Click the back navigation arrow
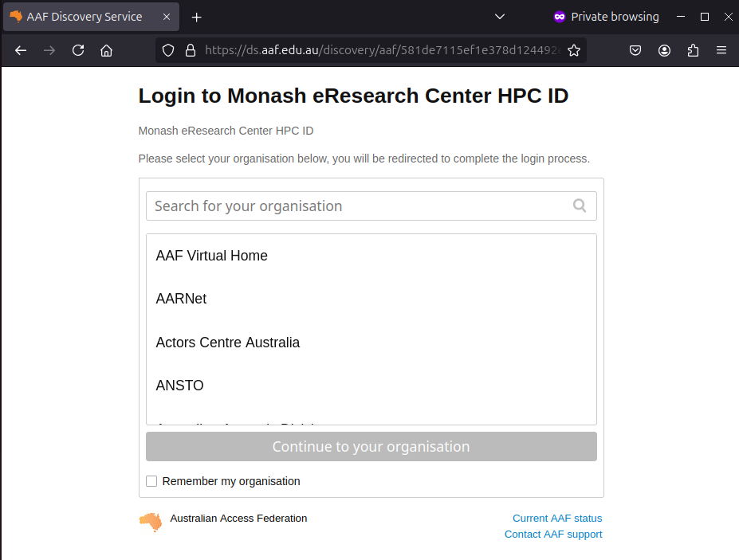Viewport: 739px width, 560px height. pyautogui.click(x=20, y=49)
